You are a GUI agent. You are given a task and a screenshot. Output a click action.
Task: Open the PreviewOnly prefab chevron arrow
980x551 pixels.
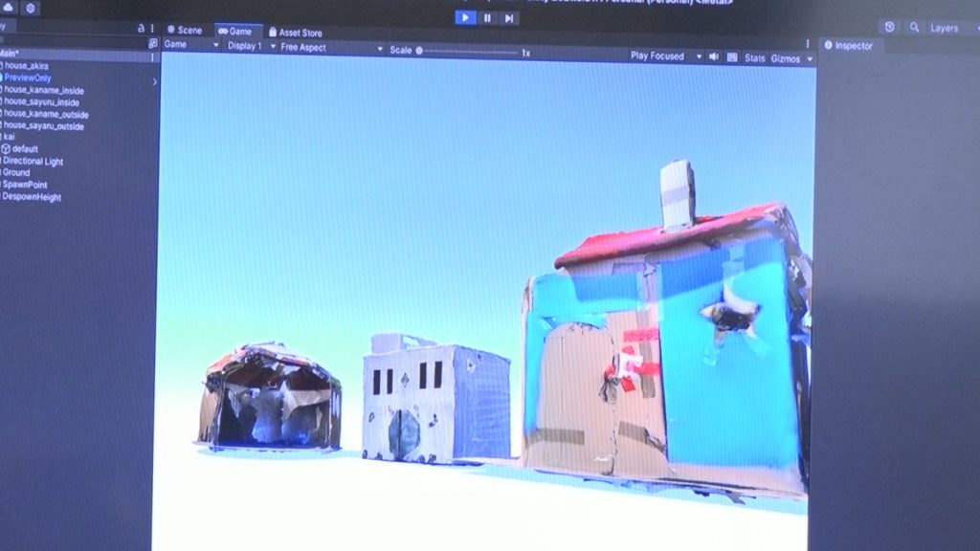pyautogui.click(x=154, y=82)
